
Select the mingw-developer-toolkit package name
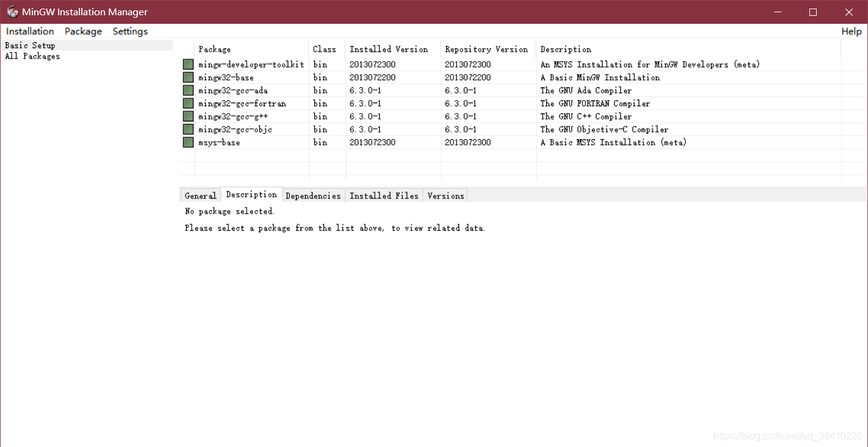[251, 64]
